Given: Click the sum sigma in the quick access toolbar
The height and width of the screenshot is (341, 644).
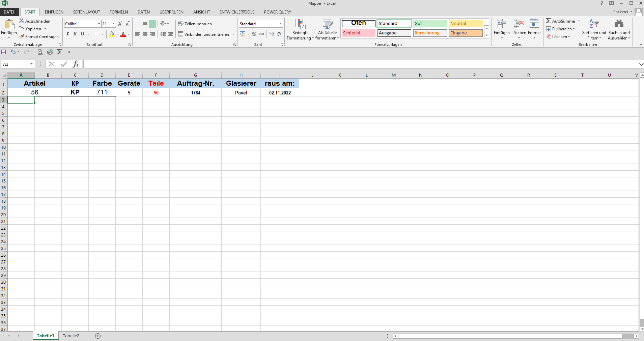Looking at the screenshot, I should [x=60, y=52].
